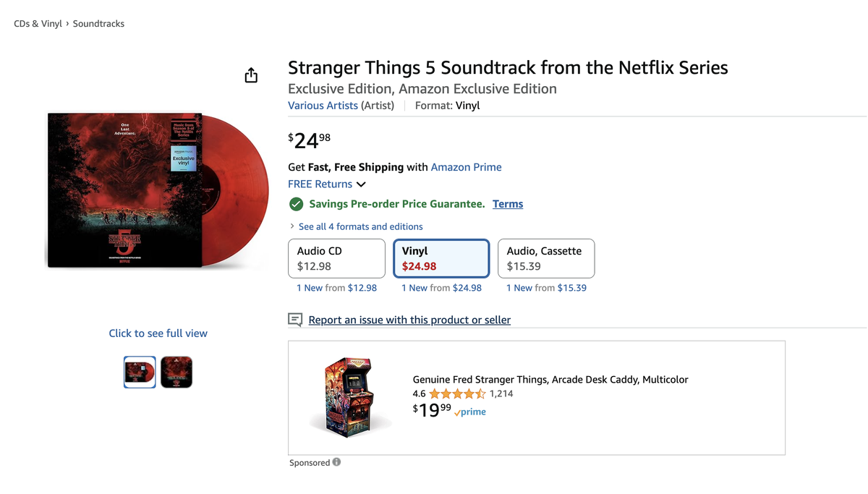Click the Prime badge on sponsored product
Screen dimensions: 868x494
tap(470, 412)
